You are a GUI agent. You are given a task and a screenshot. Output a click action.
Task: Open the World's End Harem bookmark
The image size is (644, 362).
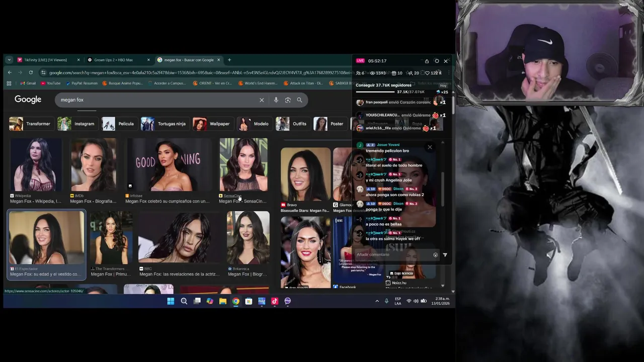point(258,83)
